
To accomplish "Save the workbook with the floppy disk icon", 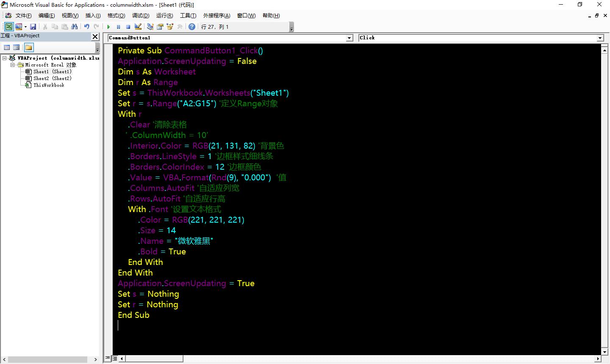I will (x=33, y=27).
